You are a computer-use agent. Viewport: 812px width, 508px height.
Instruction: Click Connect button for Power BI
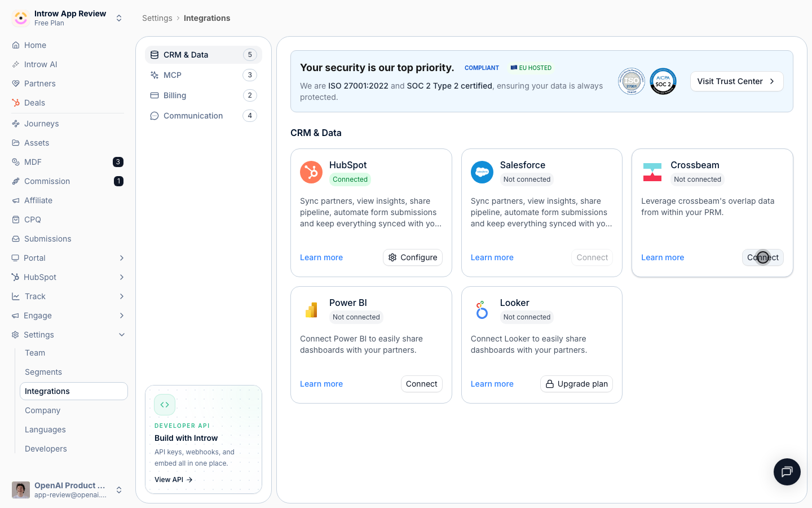click(x=422, y=384)
